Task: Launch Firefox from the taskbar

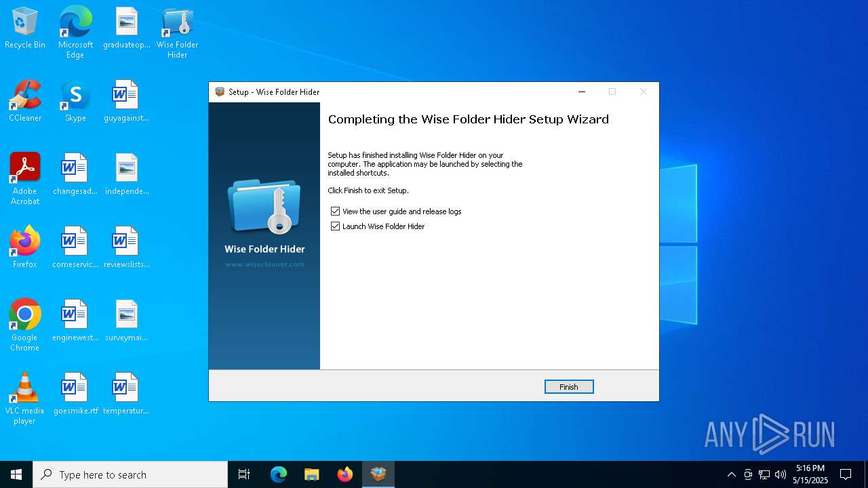Action: 345,474
